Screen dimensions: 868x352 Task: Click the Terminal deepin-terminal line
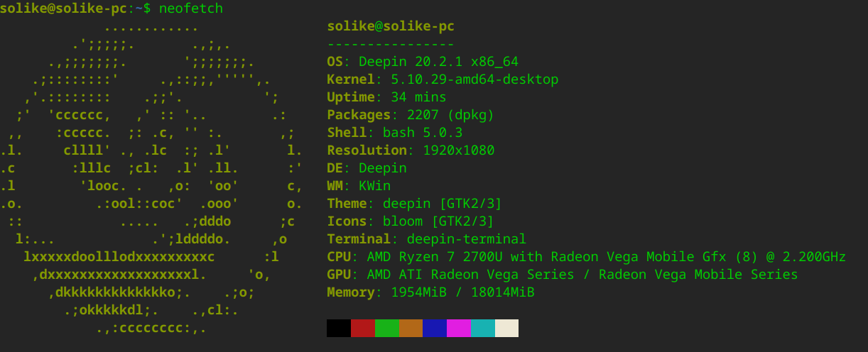[x=426, y=239]
